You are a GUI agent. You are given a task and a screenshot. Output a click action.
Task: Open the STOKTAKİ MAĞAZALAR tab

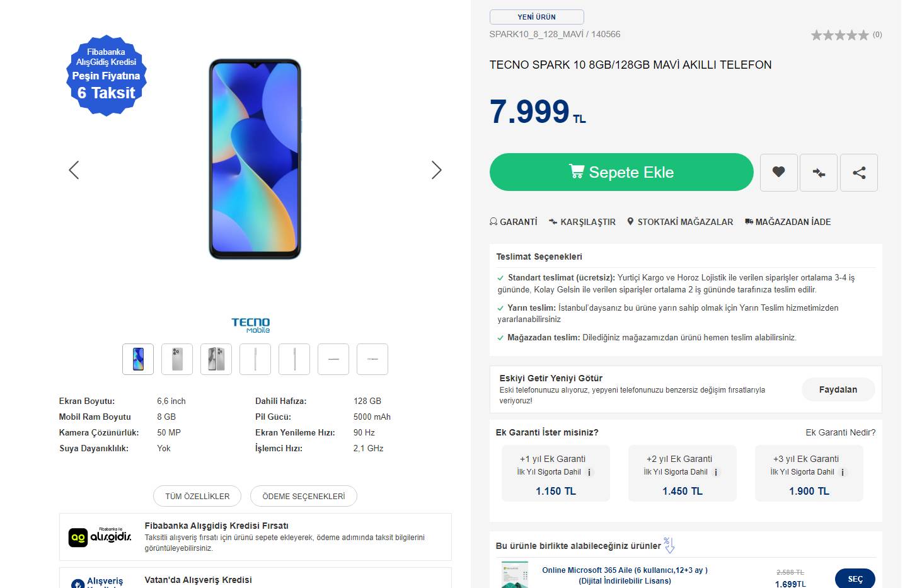(680, 222)
